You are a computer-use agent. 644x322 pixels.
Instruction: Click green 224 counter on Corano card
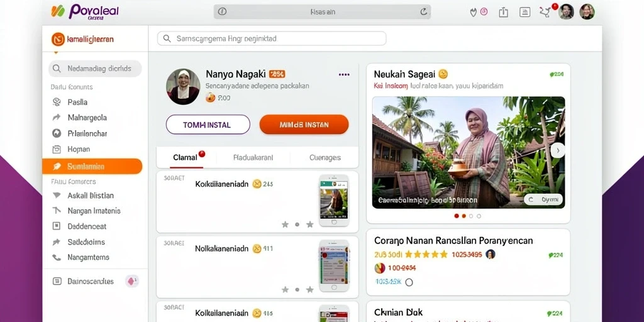[x=556, y=255]
